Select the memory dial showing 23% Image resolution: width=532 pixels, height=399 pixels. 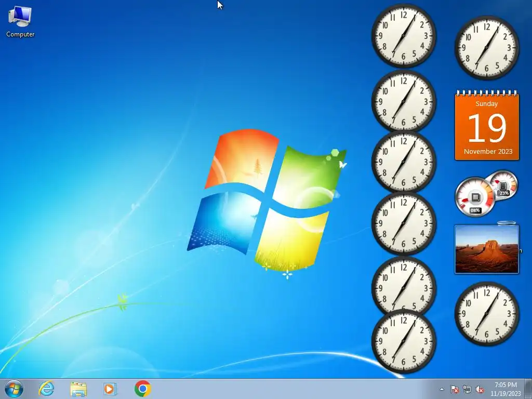(x=503, y=185)
